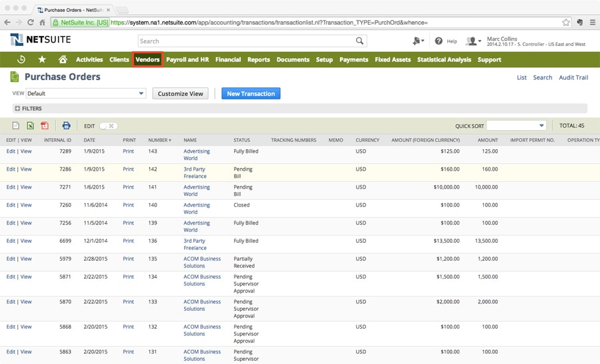Click the New Transaction button
600x364 pixels.
(251, 93)
